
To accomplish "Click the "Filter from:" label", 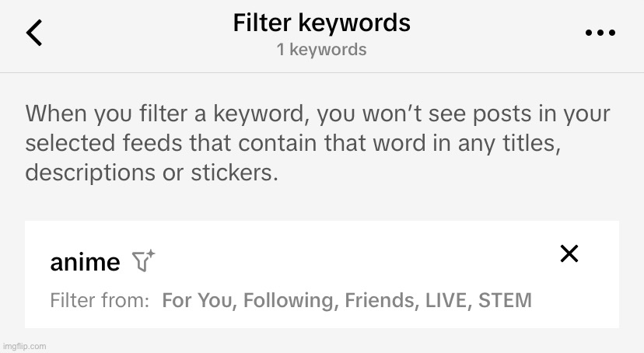I will [100, 300].
